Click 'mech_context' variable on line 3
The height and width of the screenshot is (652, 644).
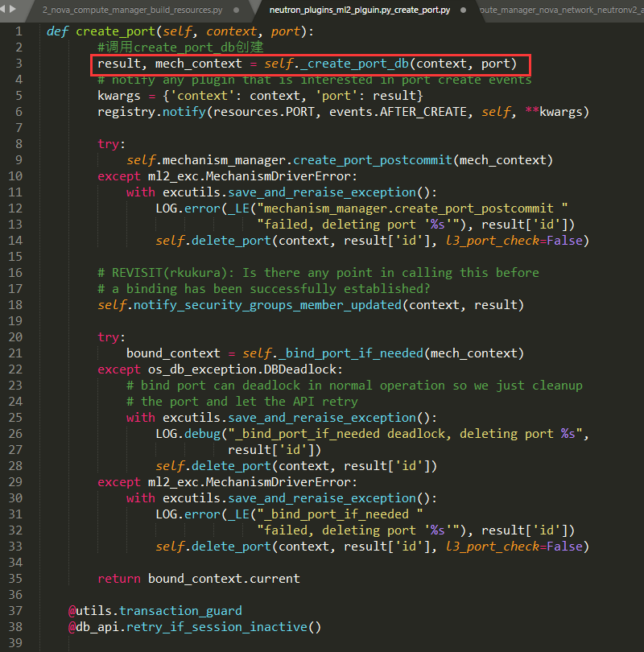(x=198, y=64)
